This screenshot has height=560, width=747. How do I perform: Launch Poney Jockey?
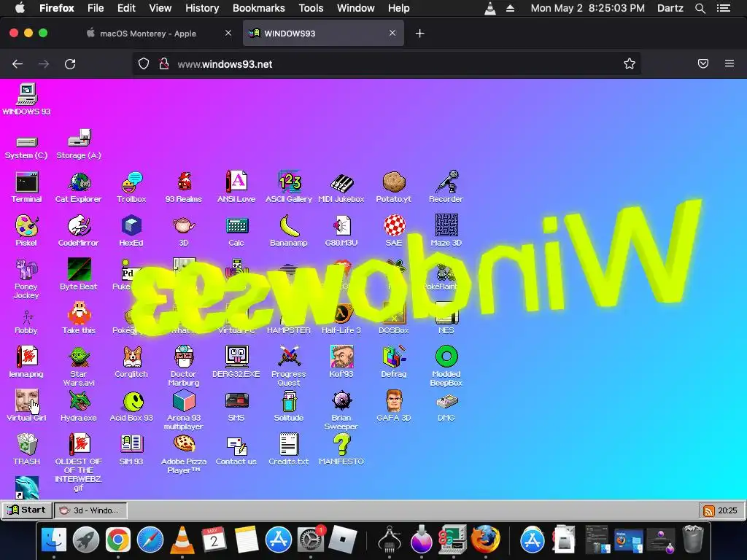point(27,270)
